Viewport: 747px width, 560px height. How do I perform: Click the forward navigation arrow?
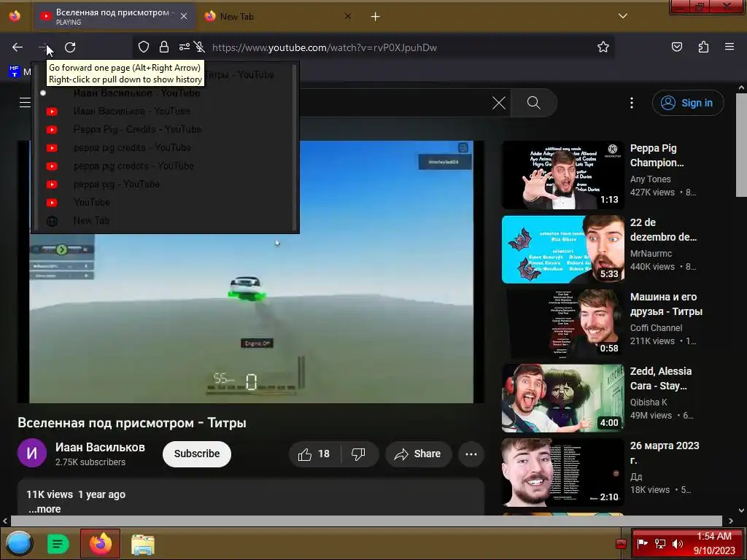click(43, 47)
